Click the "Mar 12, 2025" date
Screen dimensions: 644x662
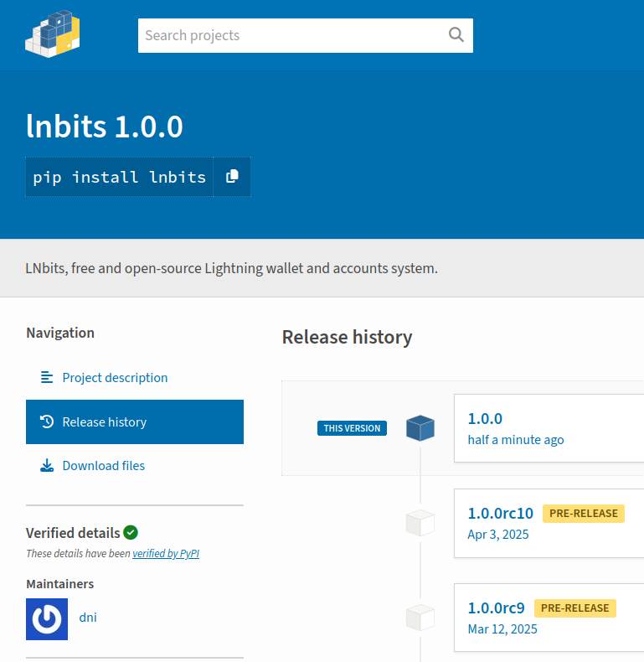[502, 629]
